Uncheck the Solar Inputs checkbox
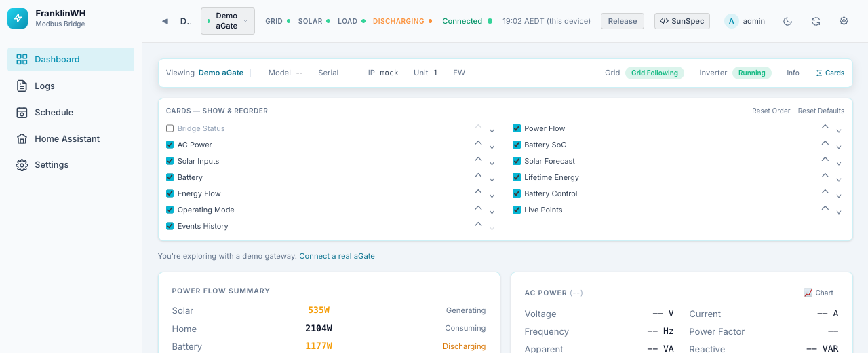This screenshot has width=868, height=353. pos(170,161)
